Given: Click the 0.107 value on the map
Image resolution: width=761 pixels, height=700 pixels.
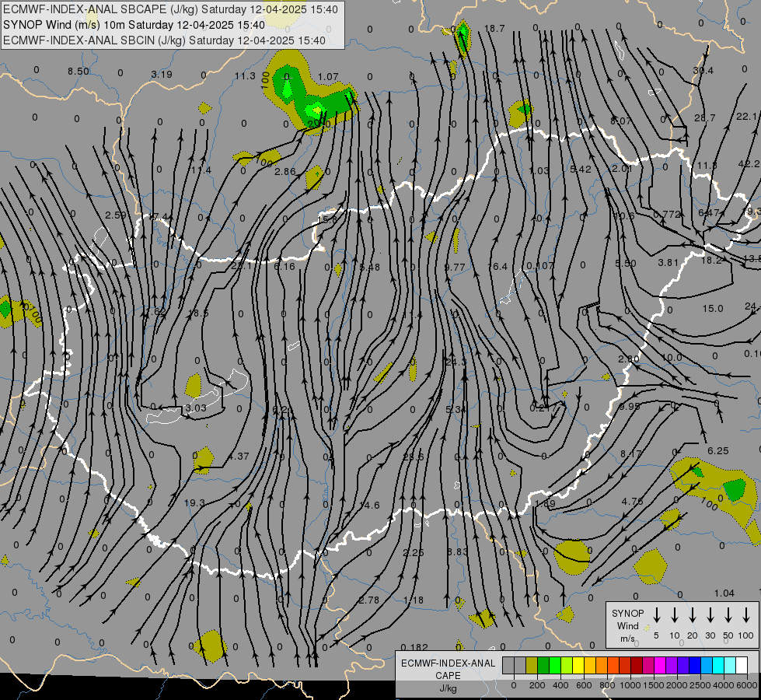Looking at the screenshot, I should pos(540,265).
